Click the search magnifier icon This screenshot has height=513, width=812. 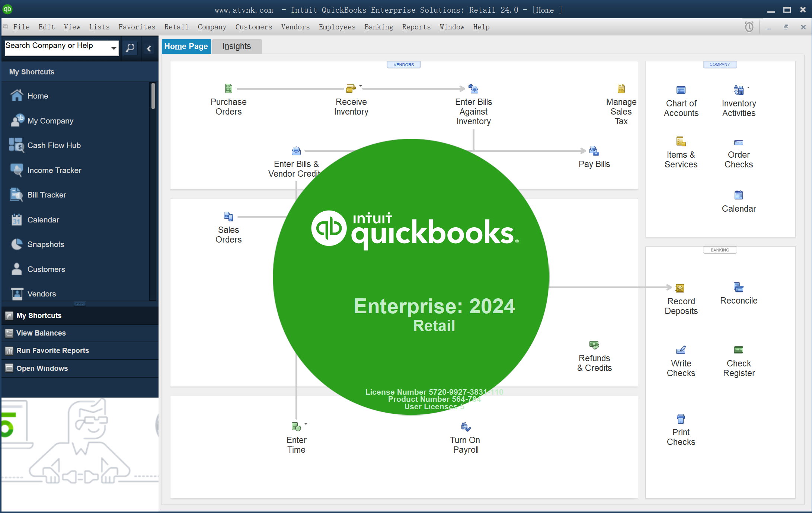click(x=130, y=48)
